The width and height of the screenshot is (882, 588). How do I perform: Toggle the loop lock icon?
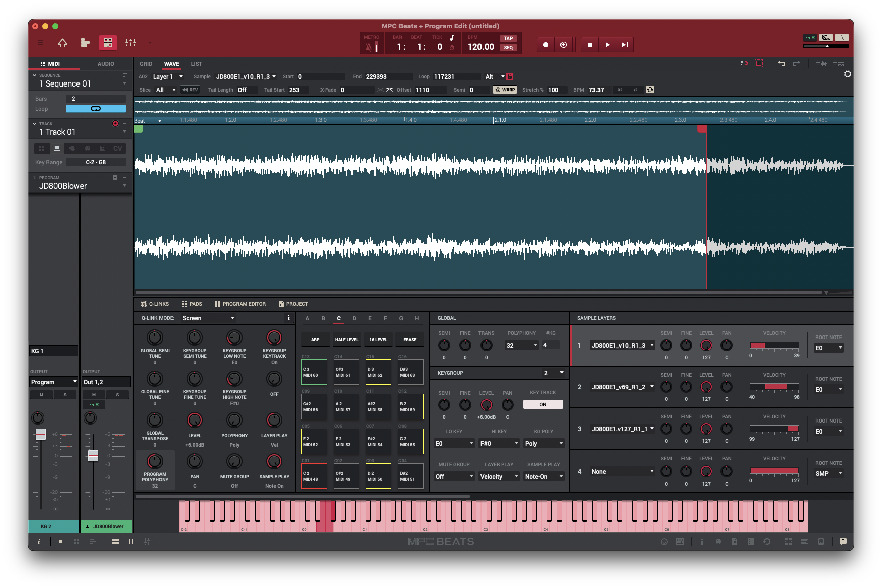510,76
